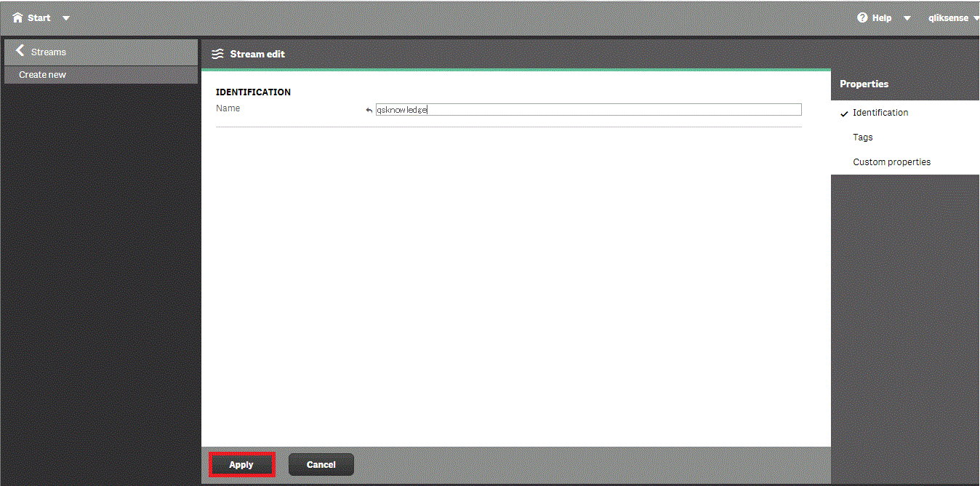Toggle the Identification property checkmark
This screenshot has height=486, width=980.
tap(844, 113)
